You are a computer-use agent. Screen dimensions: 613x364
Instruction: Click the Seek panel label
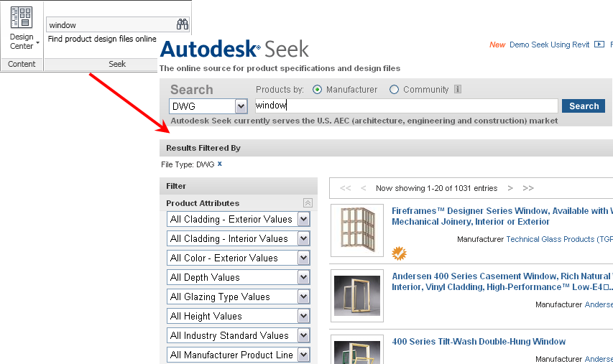[117, 64]
